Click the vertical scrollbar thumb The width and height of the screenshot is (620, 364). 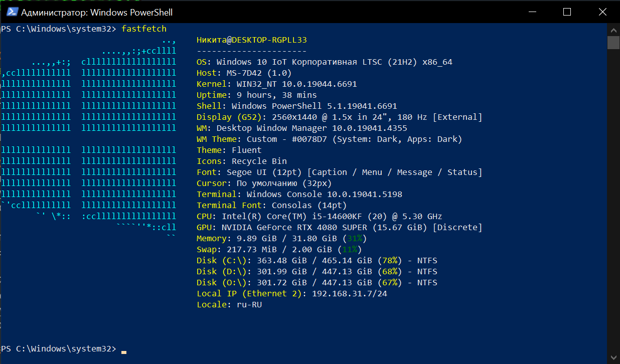[614, 43]
